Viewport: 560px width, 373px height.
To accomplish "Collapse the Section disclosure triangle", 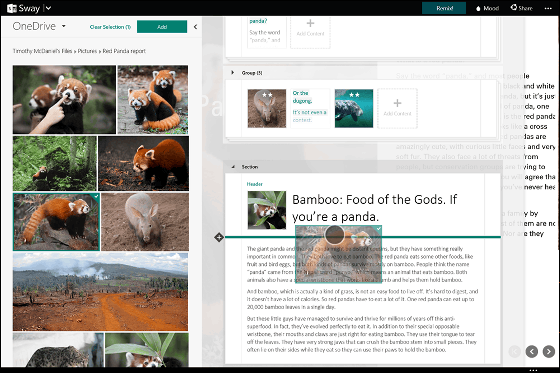I will pyautogui.click(x=233, y=167).
